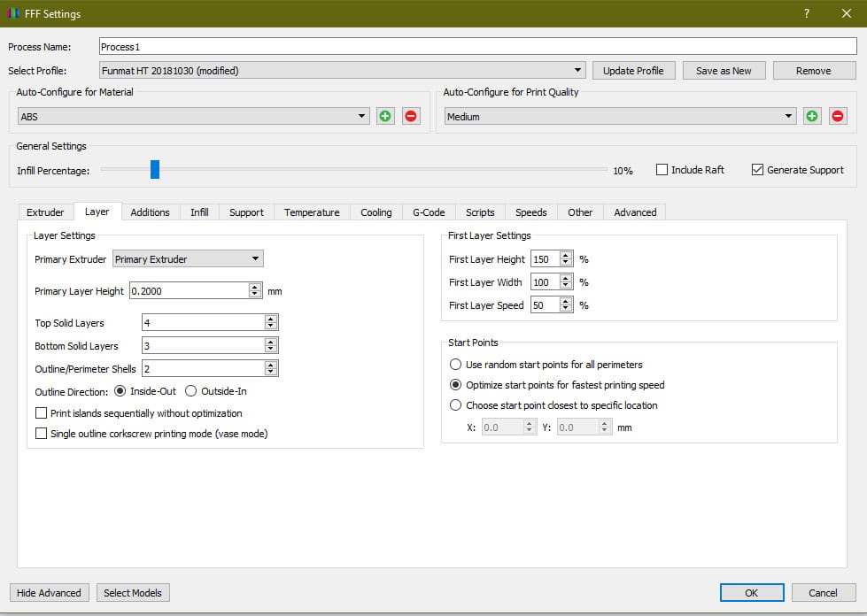Click the Update Profile button
This screenshot has height=616, width=867.
633,71
